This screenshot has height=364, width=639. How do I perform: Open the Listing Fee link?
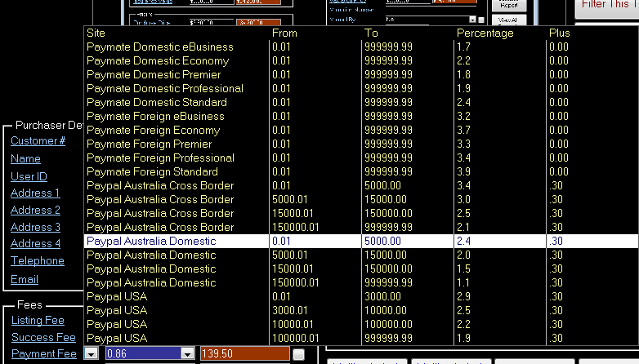point(38,321)
